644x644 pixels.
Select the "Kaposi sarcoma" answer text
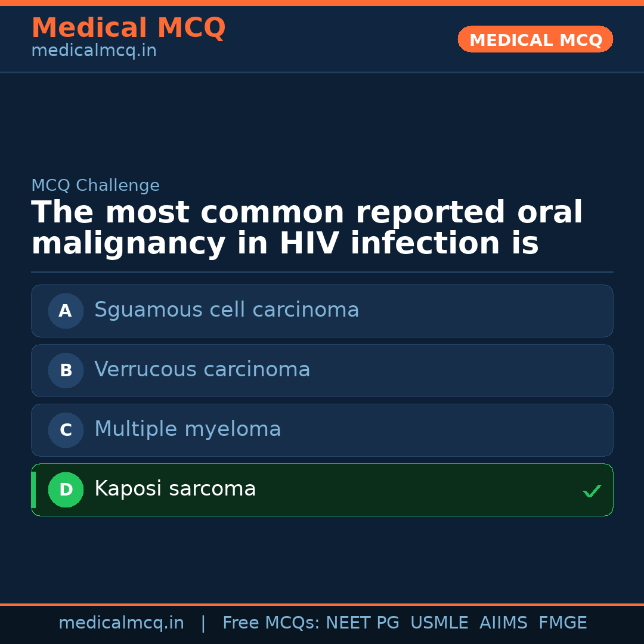pyautogui.click(x=175, y=489)
